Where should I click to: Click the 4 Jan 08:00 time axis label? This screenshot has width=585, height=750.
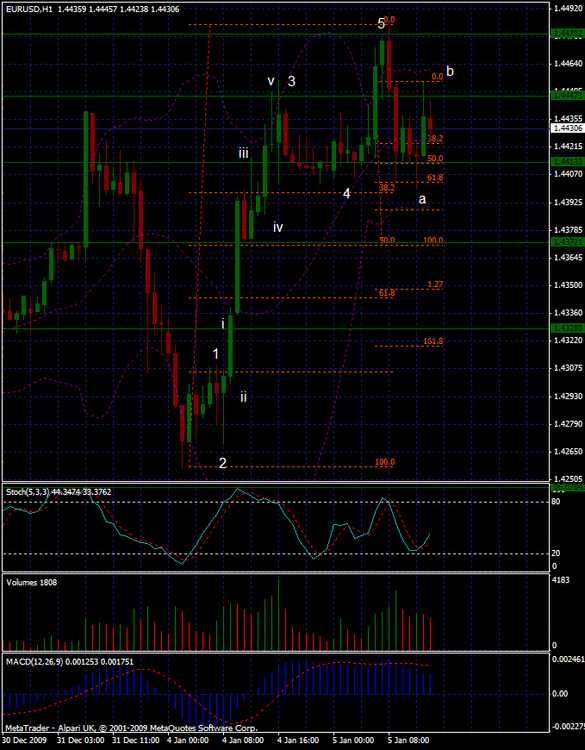click(x=243, y=741)
